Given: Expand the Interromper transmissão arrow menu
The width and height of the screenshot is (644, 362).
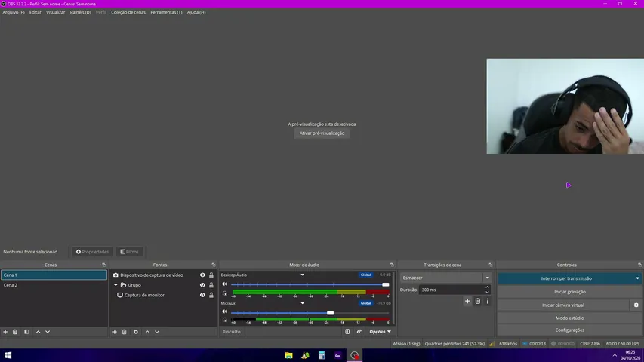Looking at the screenshot, I should [637, 278].
